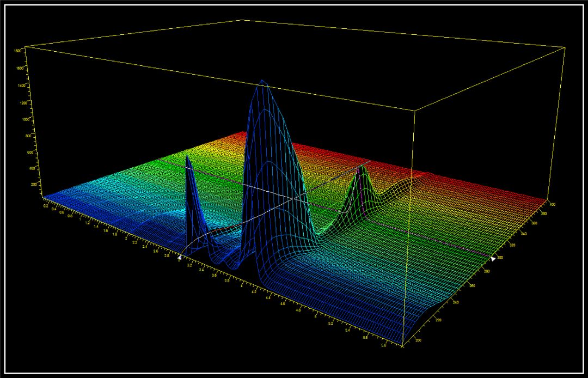Click the '1000' intensity axis label
This screenshot has height=378, width=588.
click(26, 119)
